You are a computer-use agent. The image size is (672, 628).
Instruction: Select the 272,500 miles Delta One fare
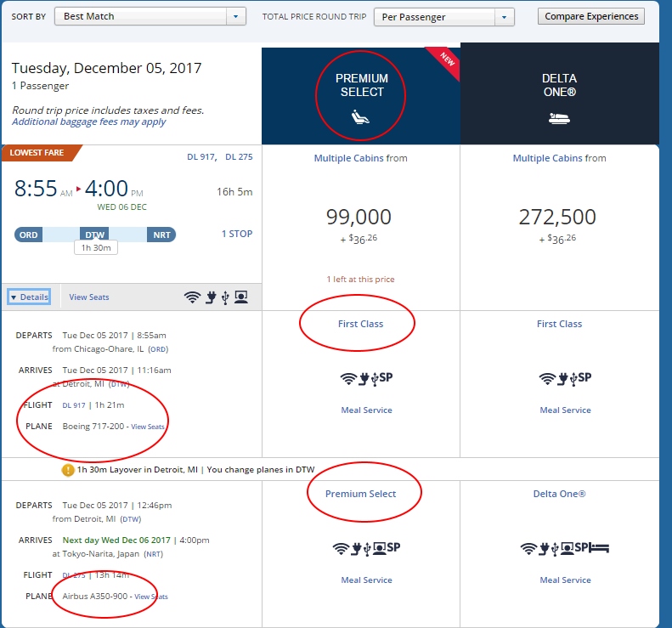[559, 218]
